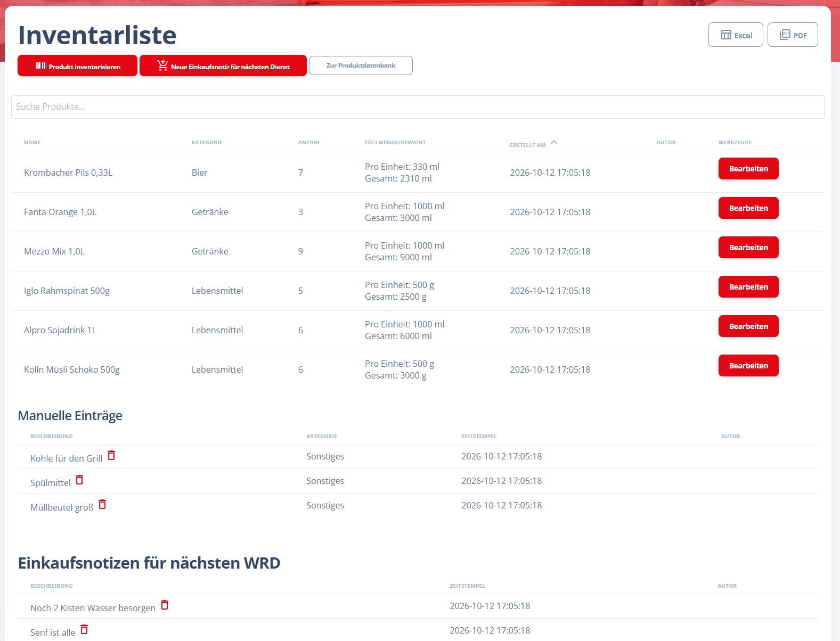
Task: Edit the Alpro Sojadrink 1L row
Action: [x=748, y=326]
